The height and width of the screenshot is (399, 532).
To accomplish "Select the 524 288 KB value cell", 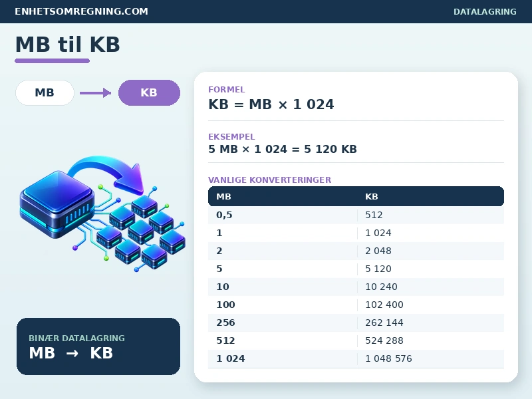I will coord(431,341).
